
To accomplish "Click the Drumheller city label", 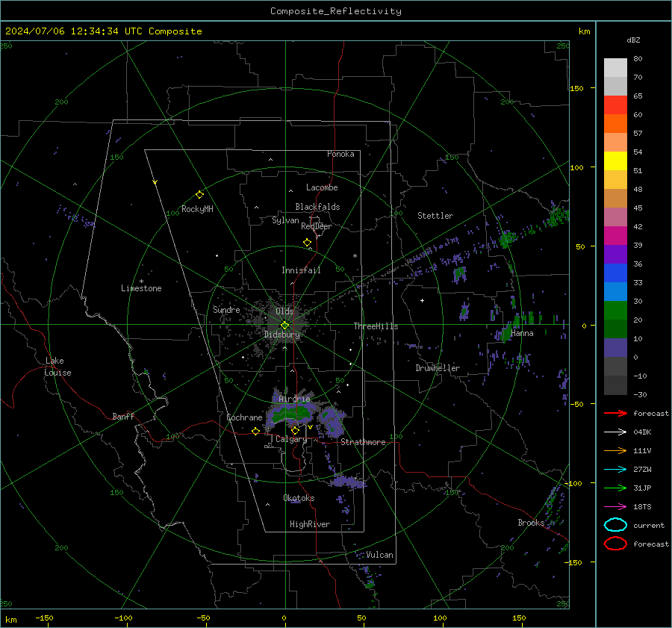I will [x=438, y=368].
